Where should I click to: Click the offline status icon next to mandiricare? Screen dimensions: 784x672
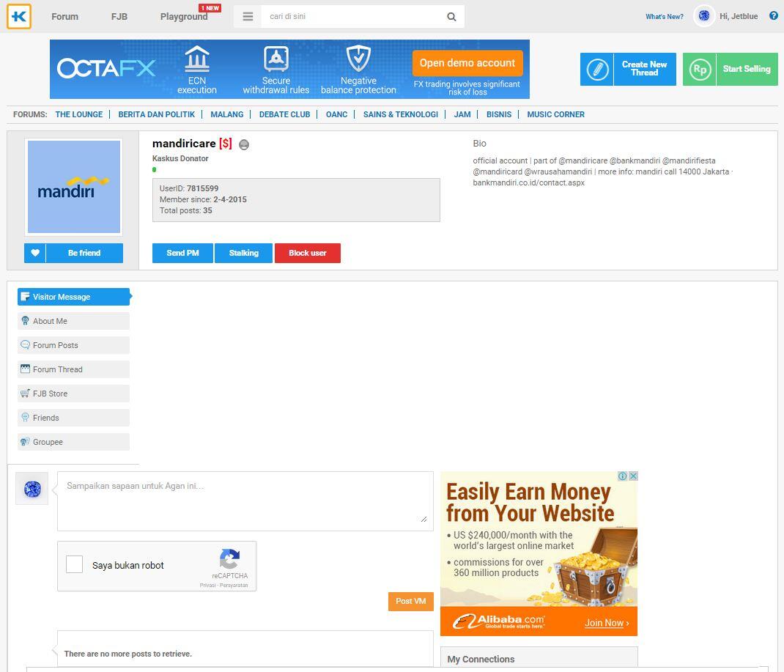244,144
